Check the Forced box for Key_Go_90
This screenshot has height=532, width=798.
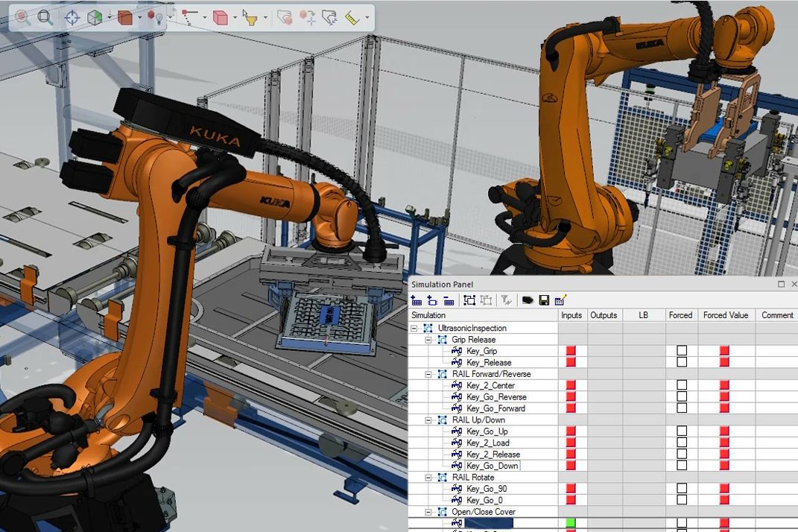(x=682, y=488)
